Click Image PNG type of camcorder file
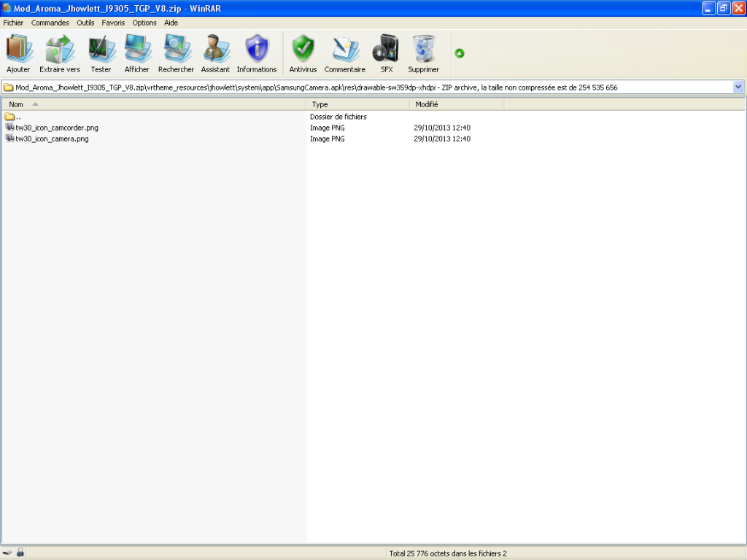This screenshot has width=747, height=560. click(328, 128)
